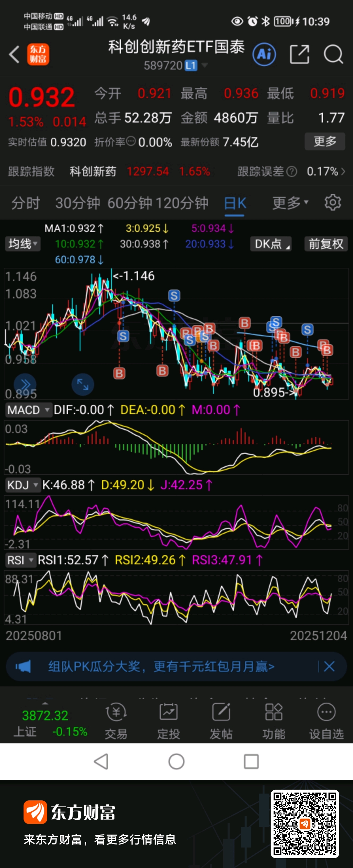Screen dimensions: 353x868
Task: Tap the 来东方财富 footer slogan
Action: click(x=100, y=839)
